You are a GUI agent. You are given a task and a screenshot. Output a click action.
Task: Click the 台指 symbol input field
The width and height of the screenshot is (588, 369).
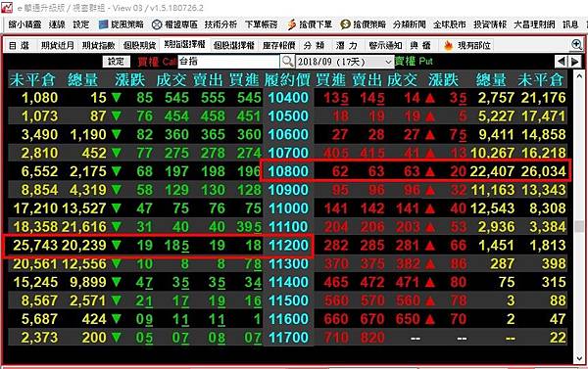228,61
